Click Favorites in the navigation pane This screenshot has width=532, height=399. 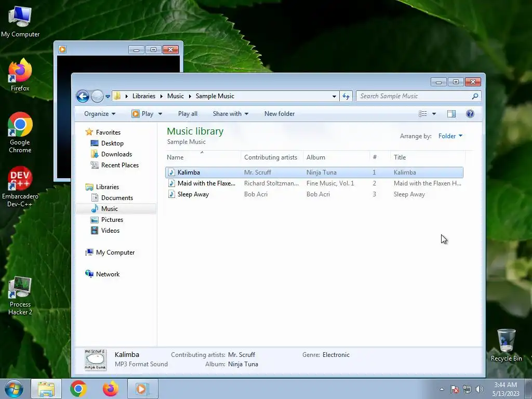coord(108,132)
